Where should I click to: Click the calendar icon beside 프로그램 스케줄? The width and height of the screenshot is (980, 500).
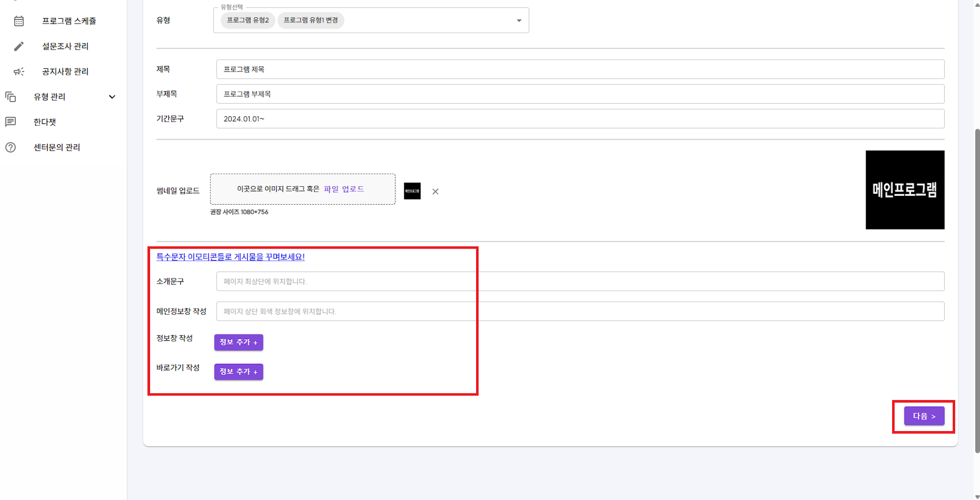(x=19, y=21)
